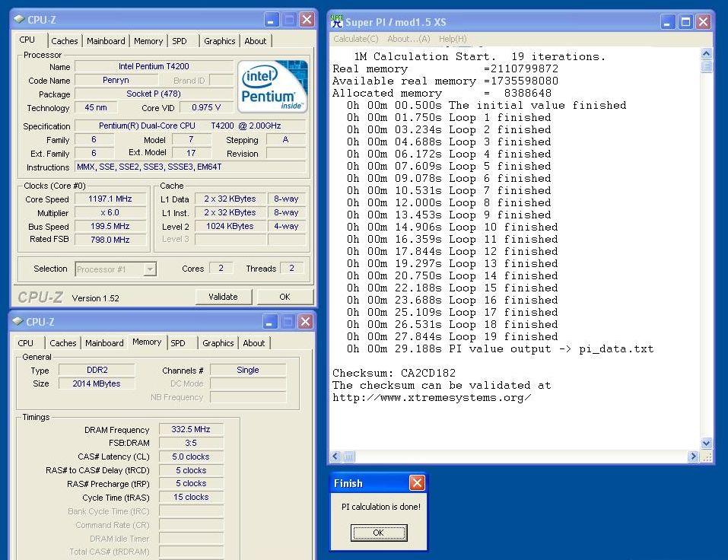Click the horizontal scrollbar thumb in Super PI
728x560 pixels.
348,457
